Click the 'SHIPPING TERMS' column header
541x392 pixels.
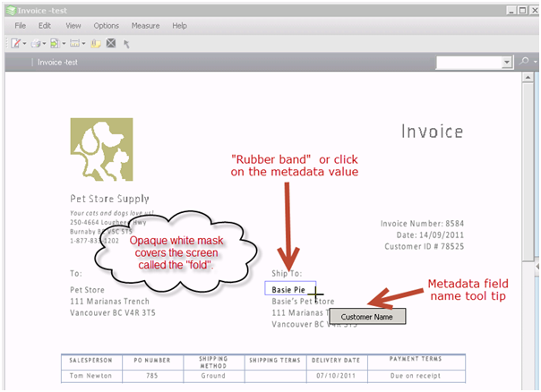(x=275, y=361)
